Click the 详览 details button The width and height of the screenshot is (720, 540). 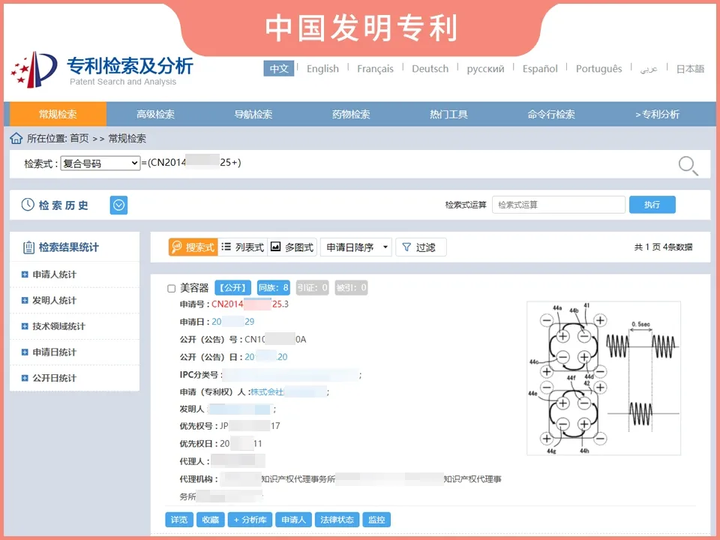click(x=179, y=520)
